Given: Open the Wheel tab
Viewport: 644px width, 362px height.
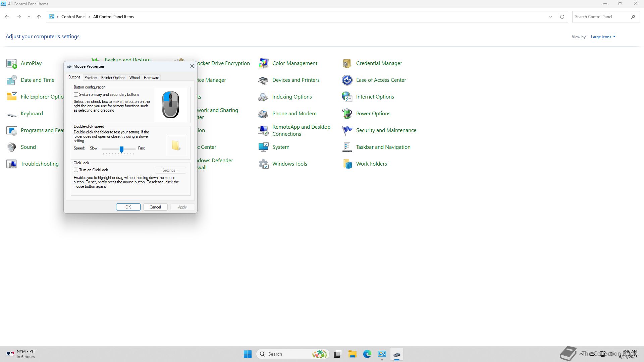Looking at the screenshot, I should click(x=134, y=78).
